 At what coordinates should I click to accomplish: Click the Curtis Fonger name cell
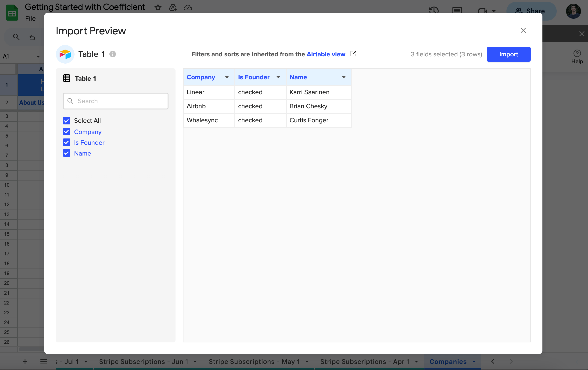point(319,120)
